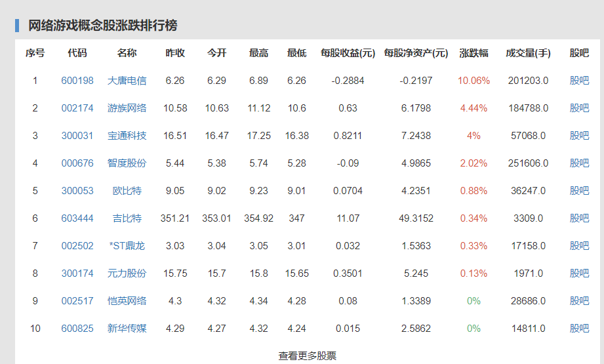Open 股吧 link for 大唐电信 row

(x=579, y=81)
